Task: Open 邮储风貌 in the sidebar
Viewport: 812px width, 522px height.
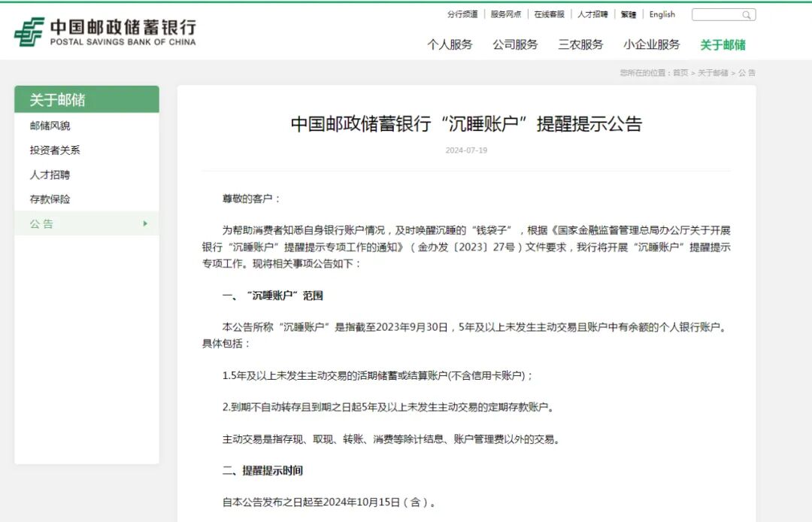Action: (x=50, y=126)
